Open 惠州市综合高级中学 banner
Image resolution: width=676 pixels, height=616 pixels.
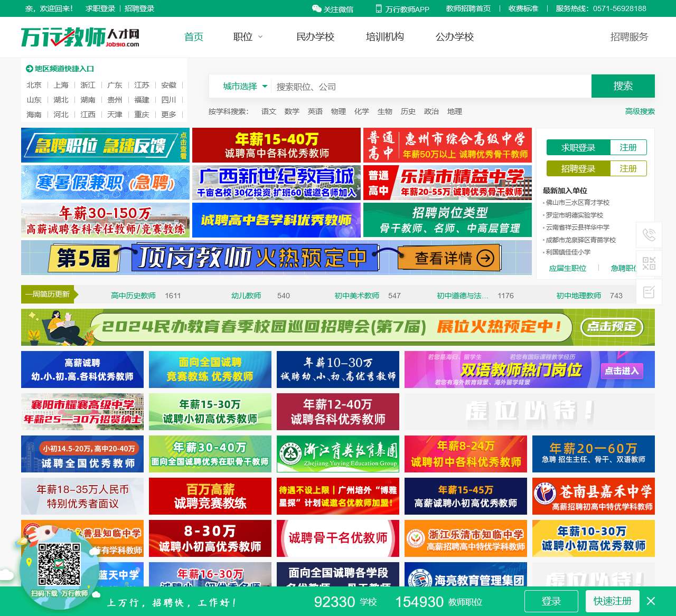pyautogui.click(x=447, y=145)
